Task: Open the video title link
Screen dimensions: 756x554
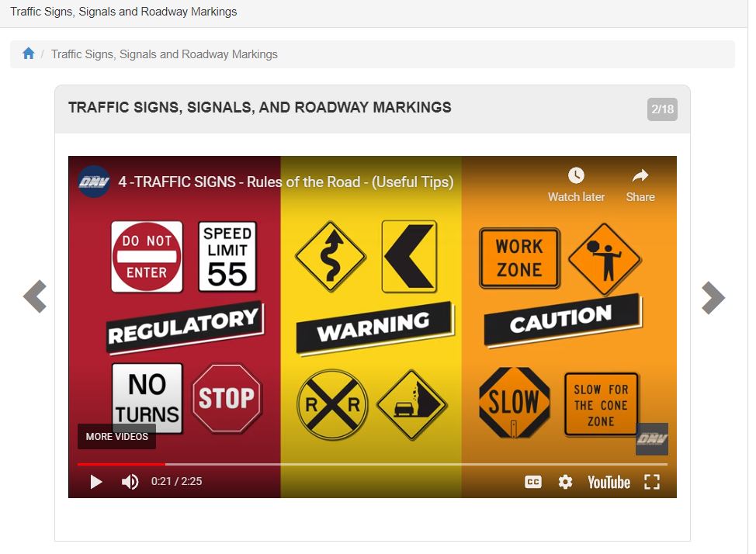Action: point(286,182)
